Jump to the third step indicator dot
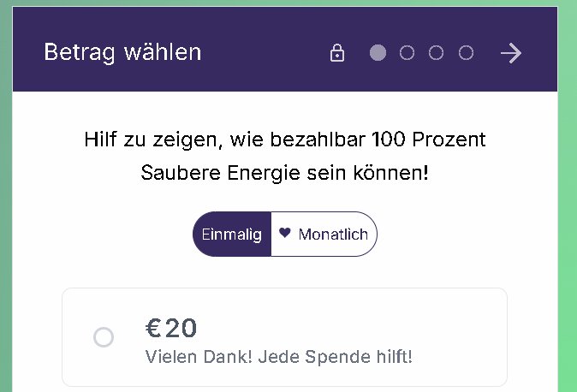 point(436,52)
